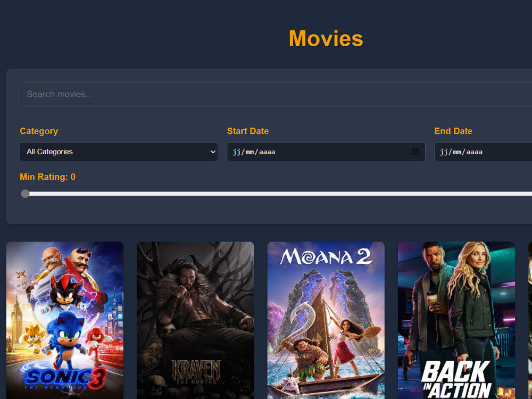Open the Sonic 3 movie poster
The image size is (532, 399).
[65, 320]
